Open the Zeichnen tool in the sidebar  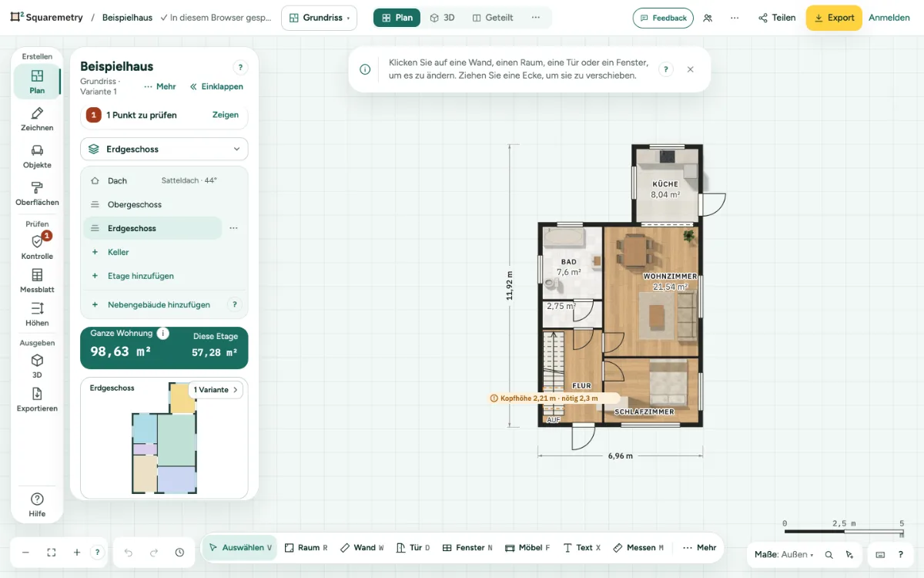click(37, 119)
